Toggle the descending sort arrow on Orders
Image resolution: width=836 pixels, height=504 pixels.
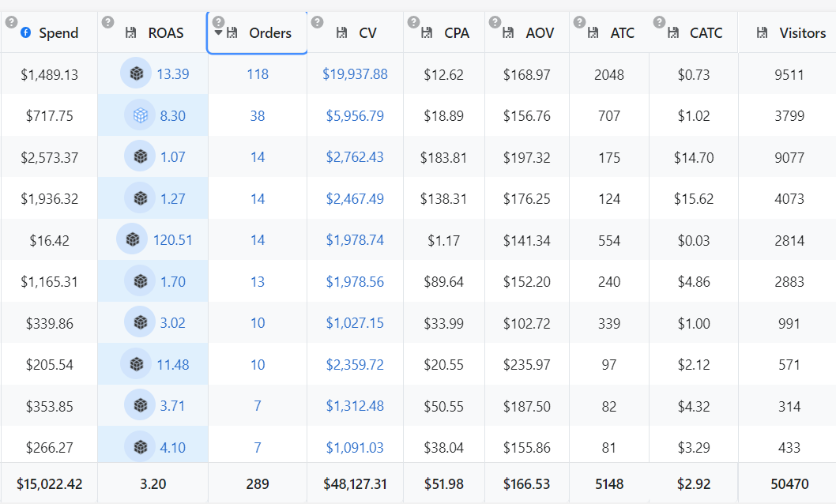218,33
